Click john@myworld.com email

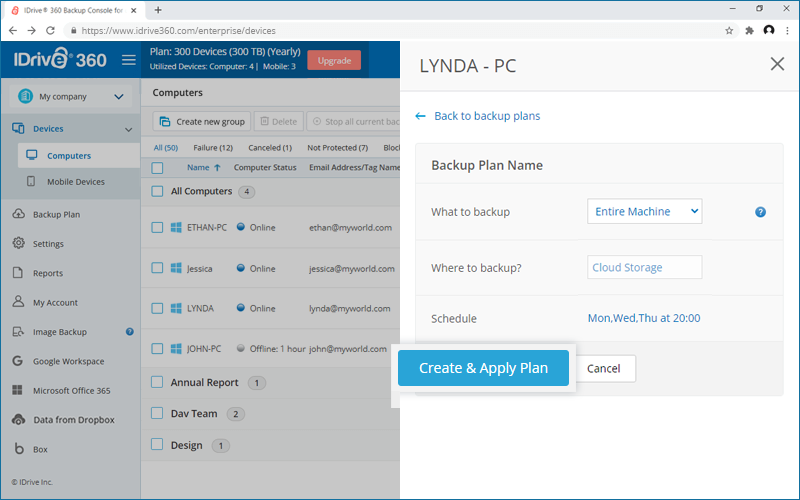pyautogui.click(x=348, y=348)
